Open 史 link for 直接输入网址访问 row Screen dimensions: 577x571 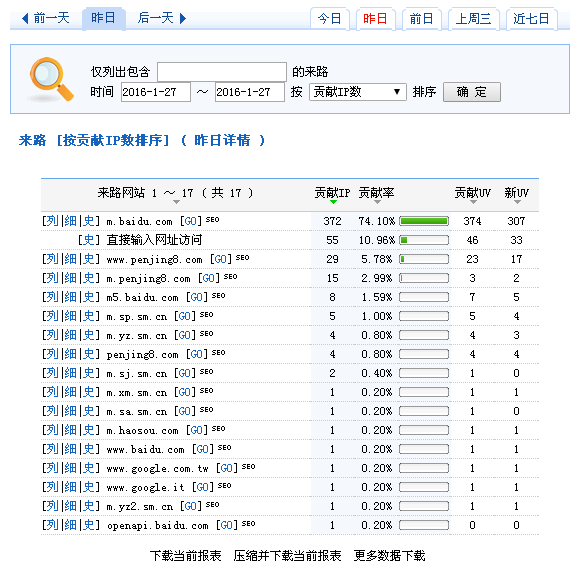point(89,240)
